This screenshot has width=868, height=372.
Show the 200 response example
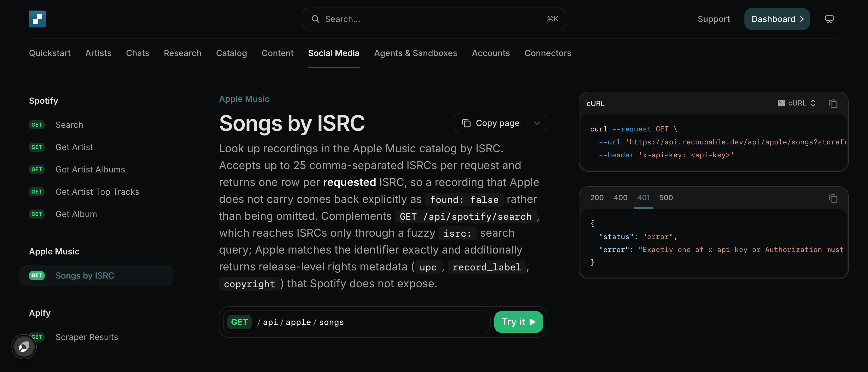point(597,197)
